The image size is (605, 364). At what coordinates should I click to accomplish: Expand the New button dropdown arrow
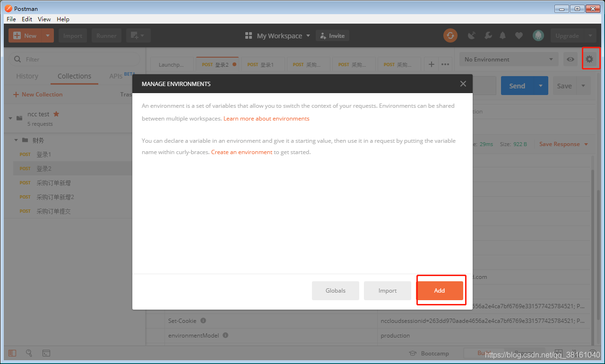[48, 35]
